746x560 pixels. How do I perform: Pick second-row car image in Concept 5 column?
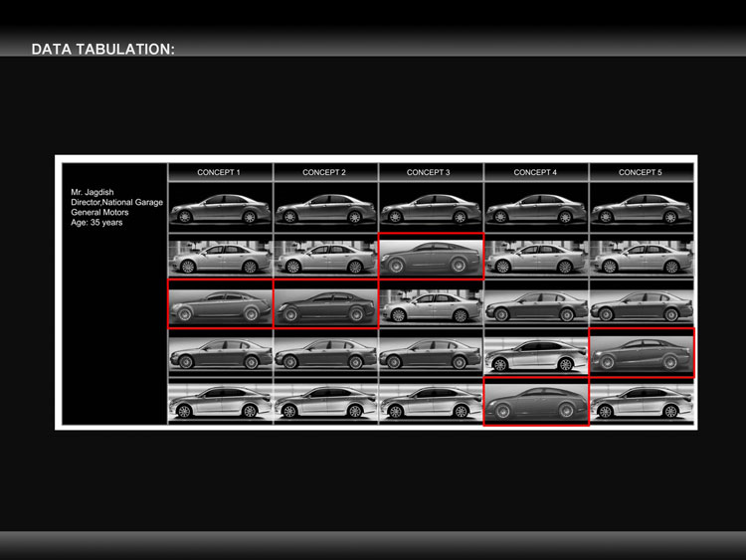[x=642, y=257]
